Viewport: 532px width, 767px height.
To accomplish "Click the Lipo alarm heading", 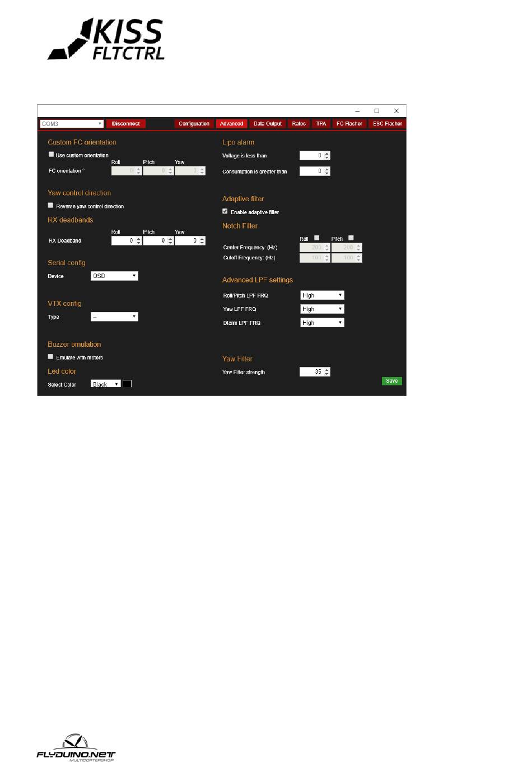I will (x=239, y=142).
